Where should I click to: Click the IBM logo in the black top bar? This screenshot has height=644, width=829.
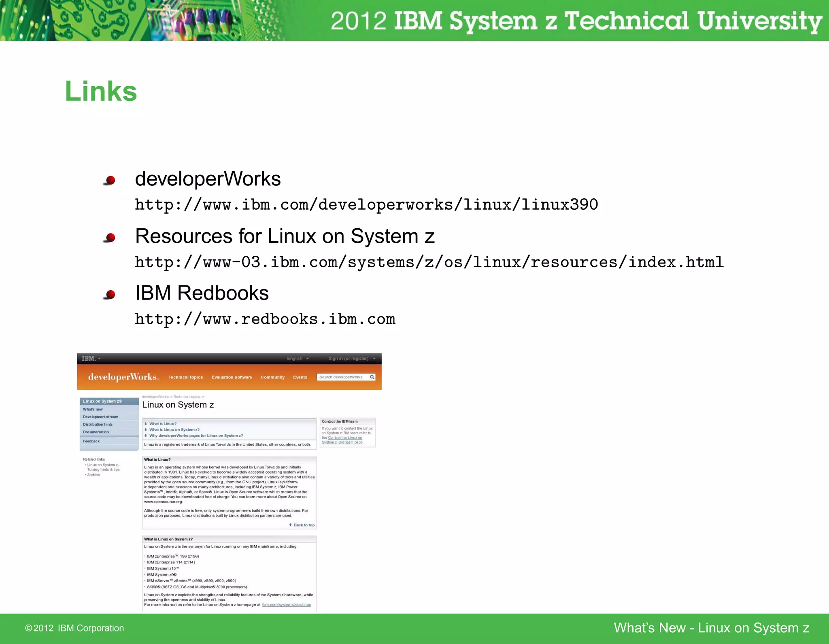pos(88,359)
